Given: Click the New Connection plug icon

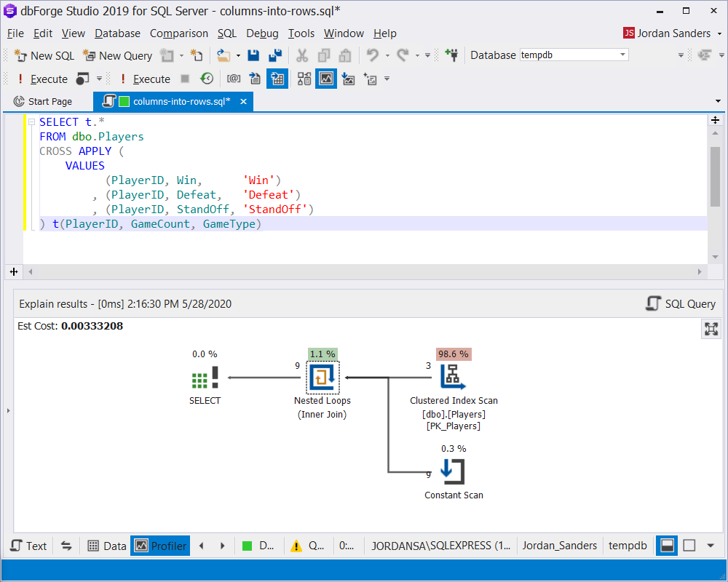Looking at the screenshot, I should [451, 55].
